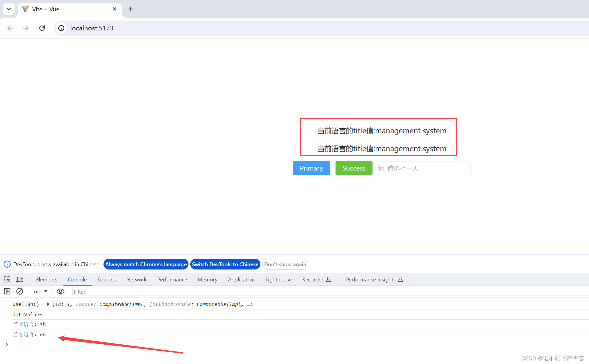Click the Success button on page
The height and width of the screenshot is (364, 589).
click(x=353, y=168)
